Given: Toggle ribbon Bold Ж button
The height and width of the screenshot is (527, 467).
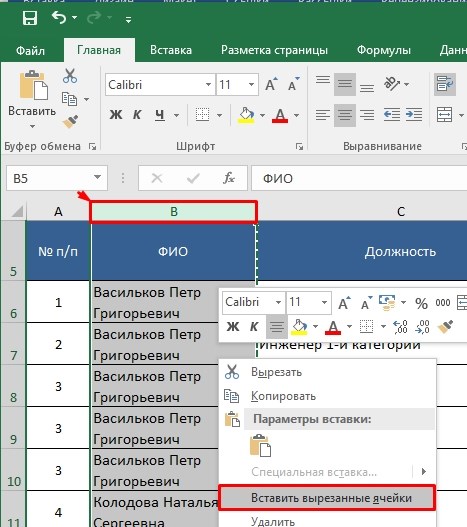Looking at the screenshot, I should pyautogui.click(x=116, y=115).
